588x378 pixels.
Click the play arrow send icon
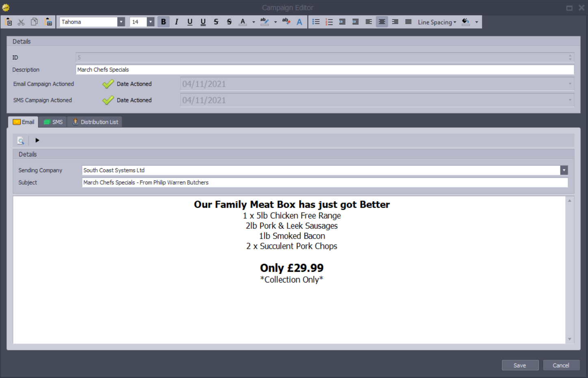(x=37, y=140)
